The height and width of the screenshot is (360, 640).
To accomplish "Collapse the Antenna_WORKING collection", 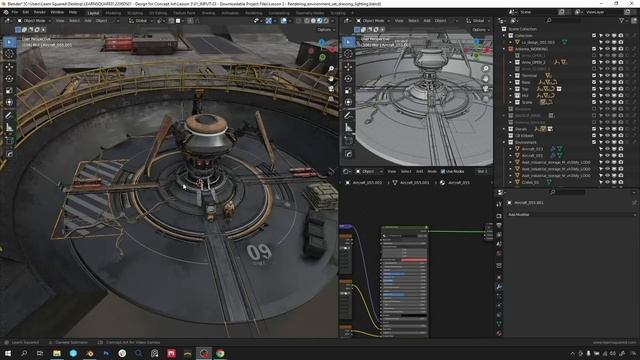I will (504, 49).
